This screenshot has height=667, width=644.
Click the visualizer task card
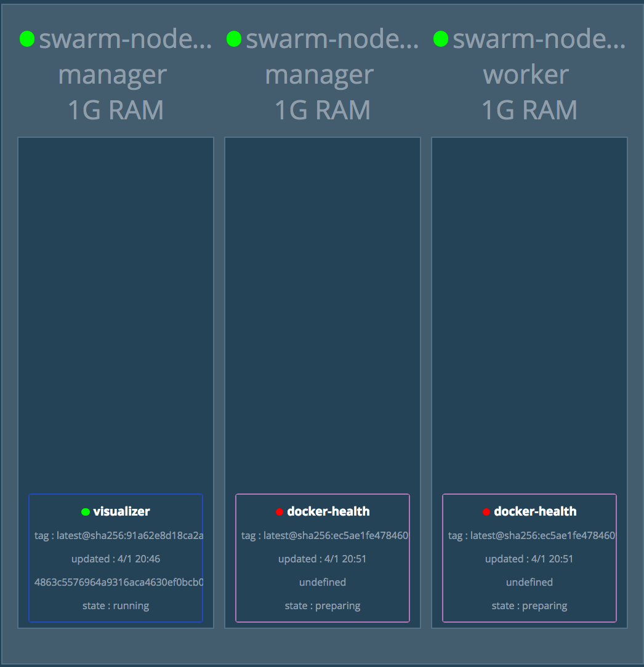click(x=115, y=558)
